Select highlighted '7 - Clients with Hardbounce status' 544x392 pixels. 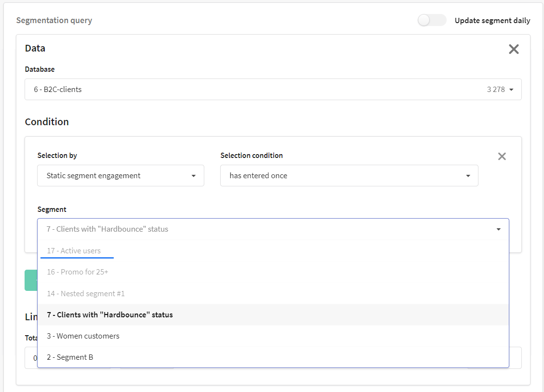110,315
